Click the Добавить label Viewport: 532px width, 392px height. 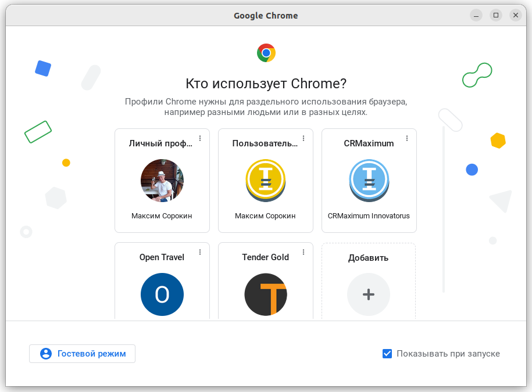pyautogui.click(x=369, y=258)
